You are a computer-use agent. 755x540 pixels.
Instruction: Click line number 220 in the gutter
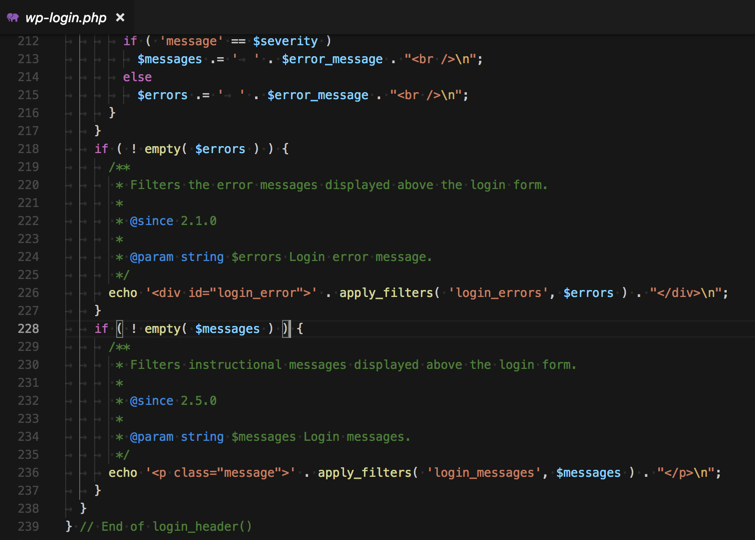(x=27, y=185)
